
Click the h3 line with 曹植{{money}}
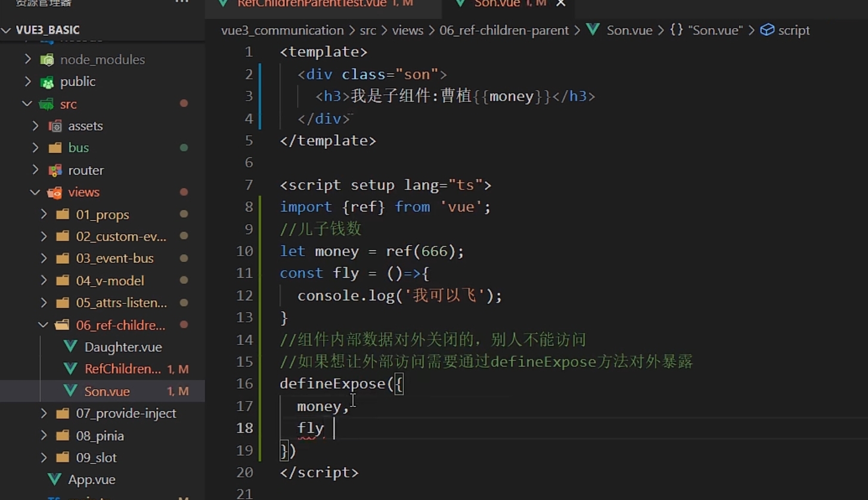(455, 96)
